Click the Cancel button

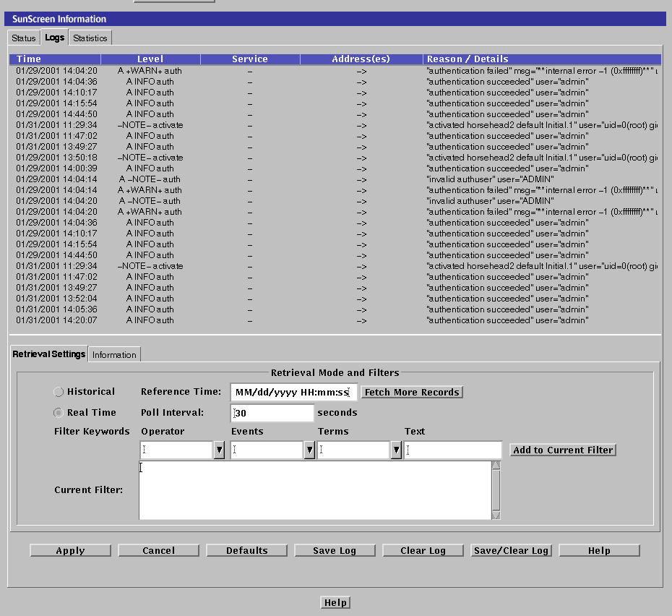click(158, 550)
